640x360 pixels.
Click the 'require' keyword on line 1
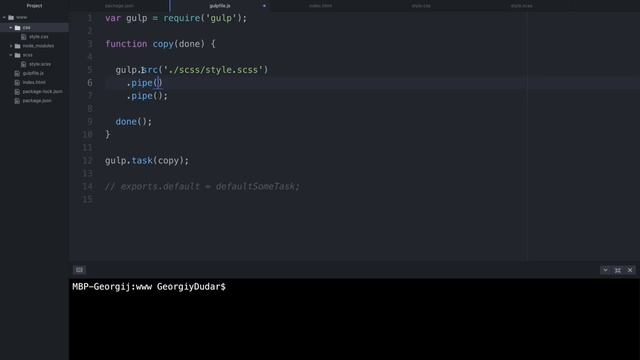[x=182, y=19]
